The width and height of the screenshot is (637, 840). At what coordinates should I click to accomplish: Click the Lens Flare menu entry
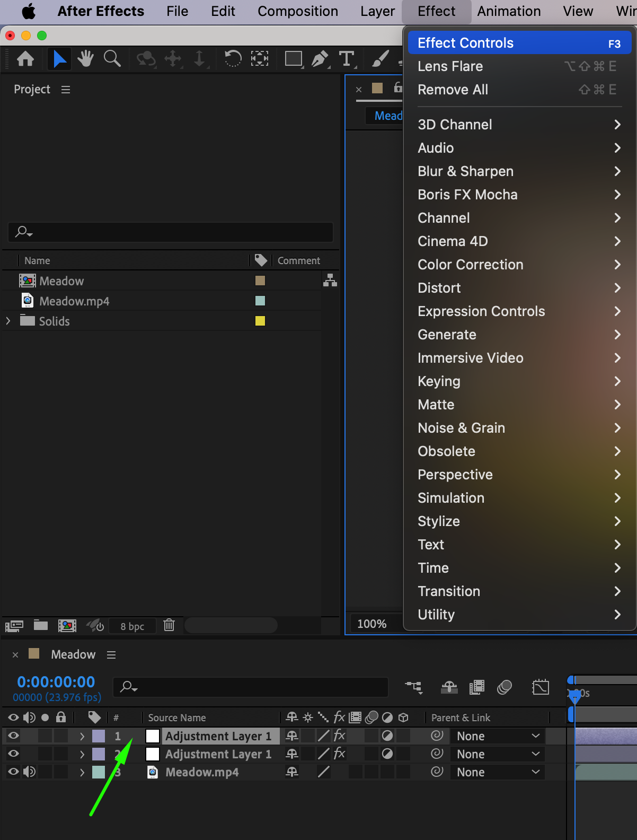tap(519, 66)
